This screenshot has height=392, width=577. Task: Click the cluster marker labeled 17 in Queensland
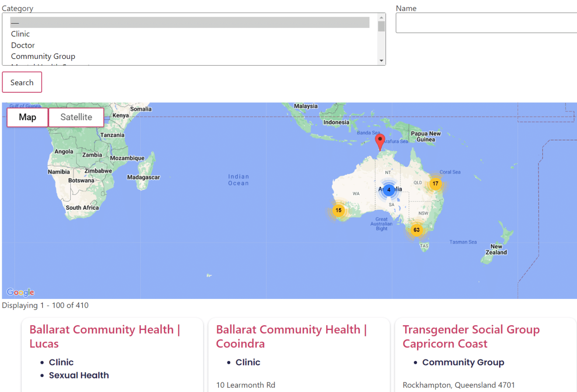[x=435, y=184]
